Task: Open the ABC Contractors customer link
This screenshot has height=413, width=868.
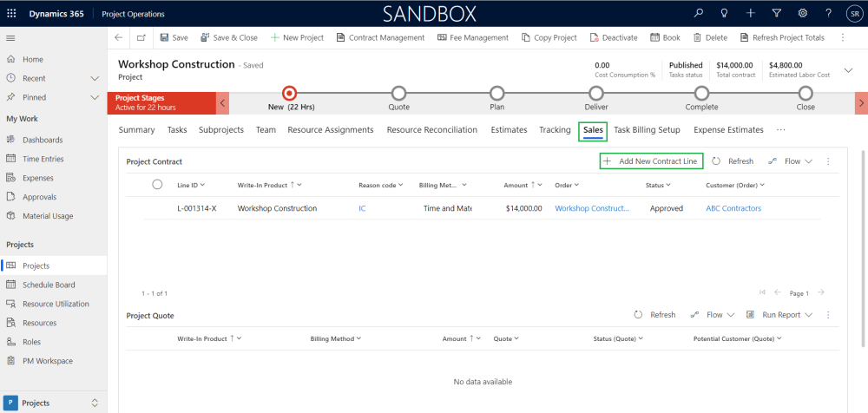Action: (x=733, y=208)
